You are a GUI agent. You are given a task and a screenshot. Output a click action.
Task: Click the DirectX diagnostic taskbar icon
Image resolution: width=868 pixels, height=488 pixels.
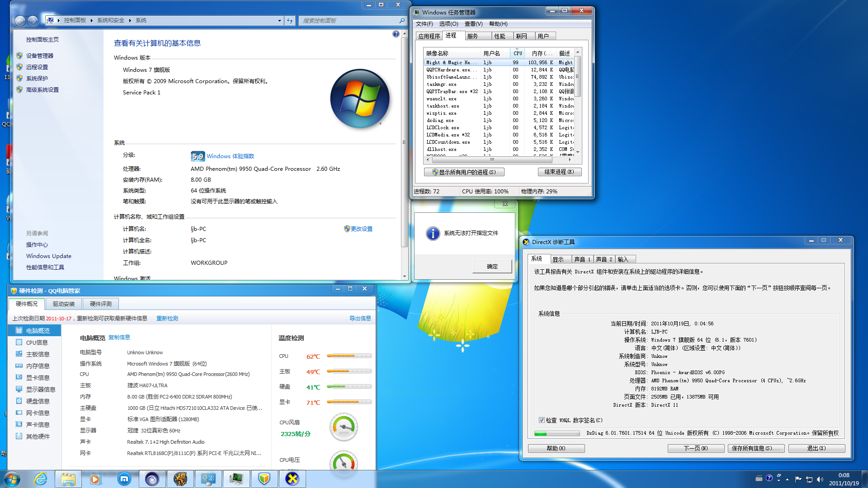292,479
